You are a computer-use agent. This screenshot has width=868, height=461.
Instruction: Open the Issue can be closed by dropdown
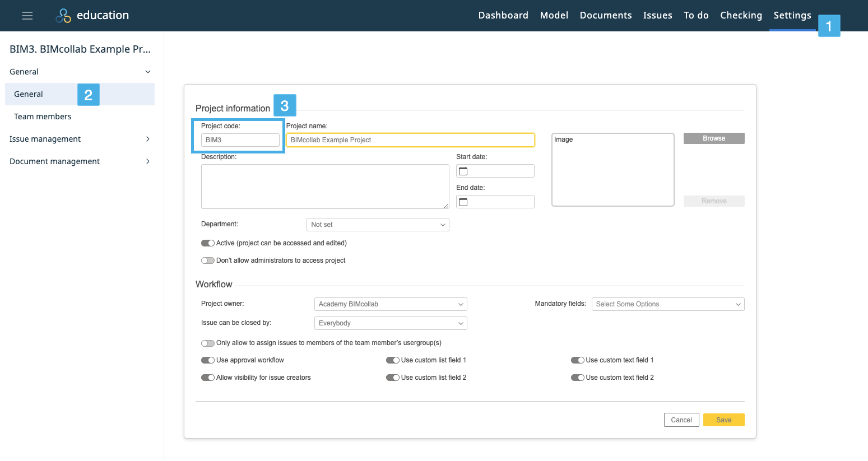pyautogui.click(x=391, y=323)
